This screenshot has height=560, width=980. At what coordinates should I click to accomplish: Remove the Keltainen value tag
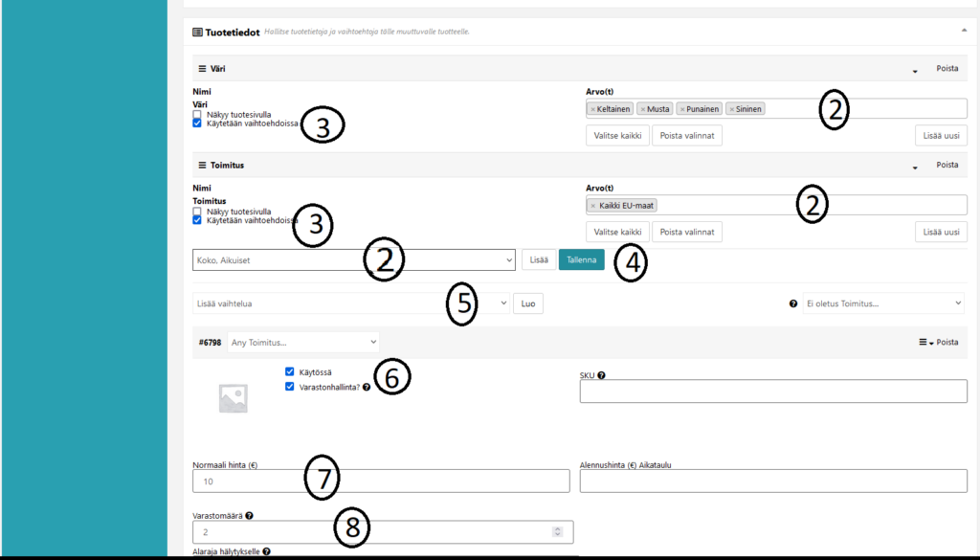coord(593,109)
